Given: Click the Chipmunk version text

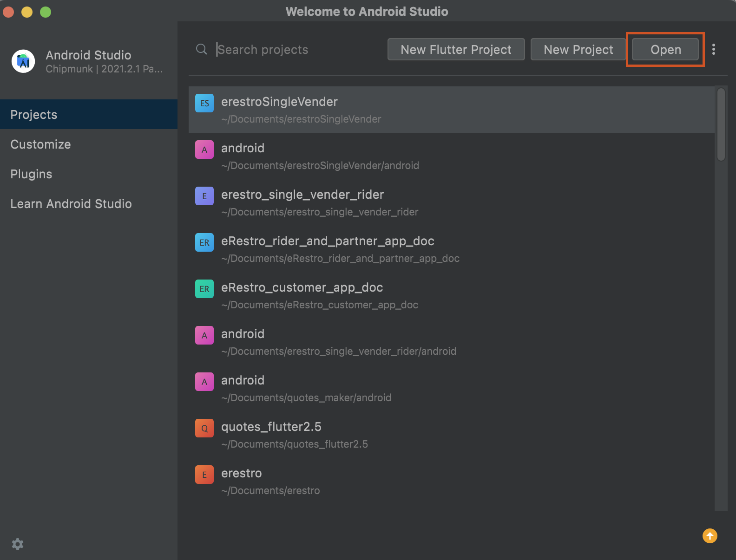Looking at the screenshot, I should (104, 69).
